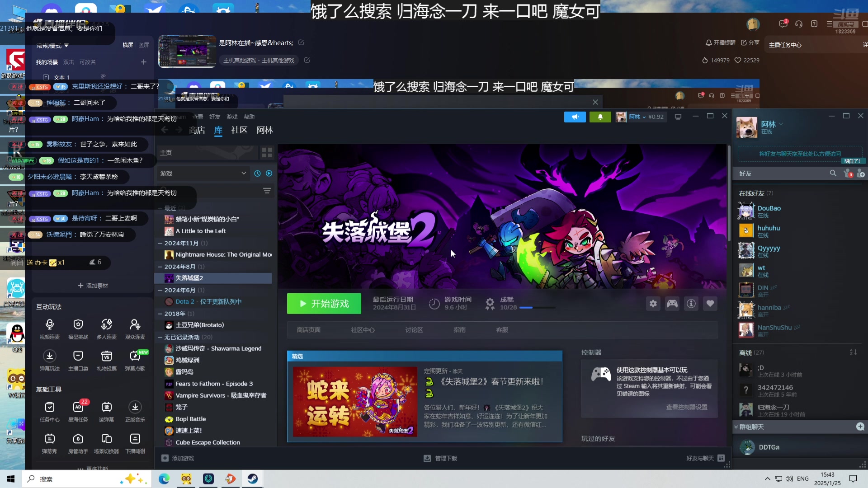Search friends magnifier icon
This screenshot has height=488, width=868.
click(x=833, y=174)
